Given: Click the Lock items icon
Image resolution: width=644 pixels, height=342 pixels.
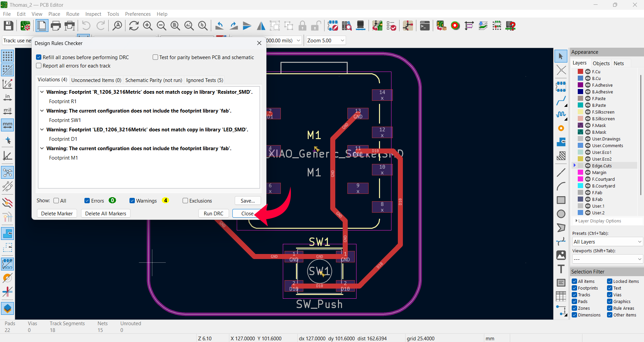Looking at the screenshot, I should pyautogui.click(x=302, y=26).
